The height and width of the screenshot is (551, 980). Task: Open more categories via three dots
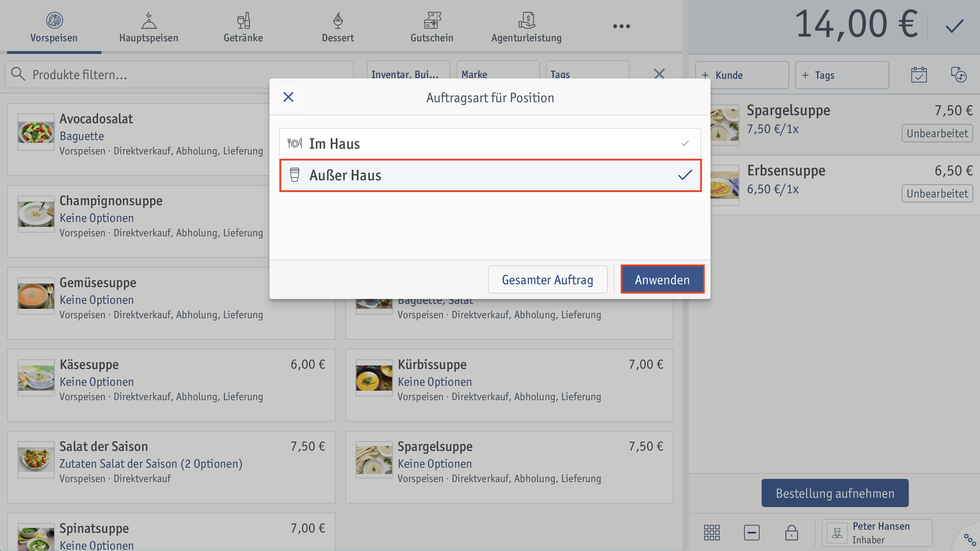click(x=621, y=26)
